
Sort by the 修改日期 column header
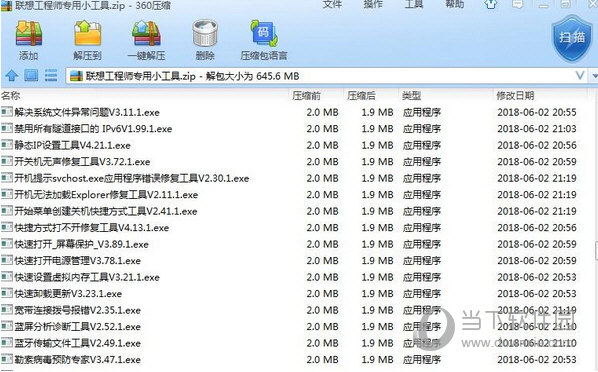(515, 95)
